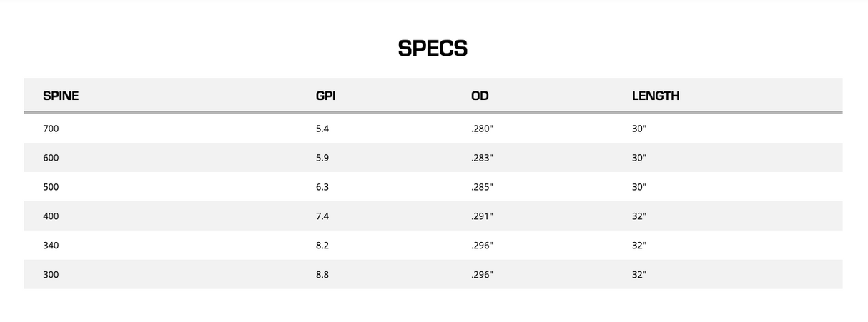Click the OD column header
This screenshot has height=322, width=868.
(480, 96)
